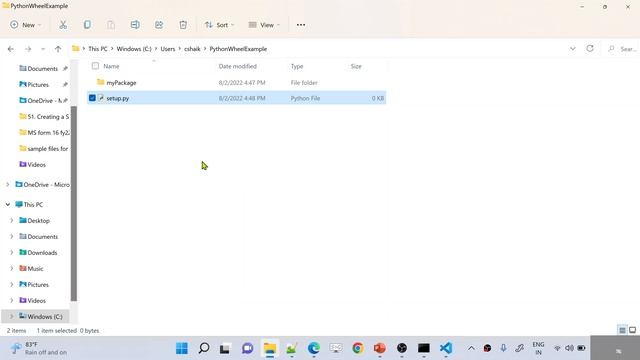Click the Cut scissors icon

click(x=63, y=25)
